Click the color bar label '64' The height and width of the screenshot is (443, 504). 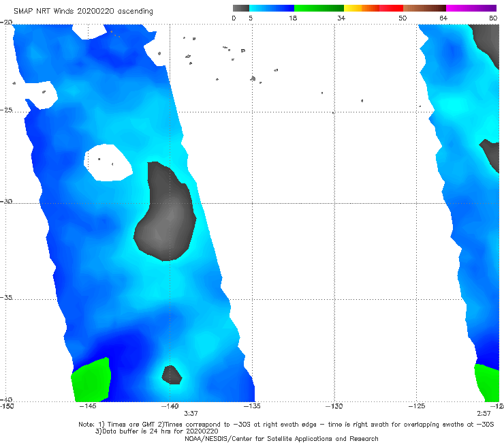443,18
